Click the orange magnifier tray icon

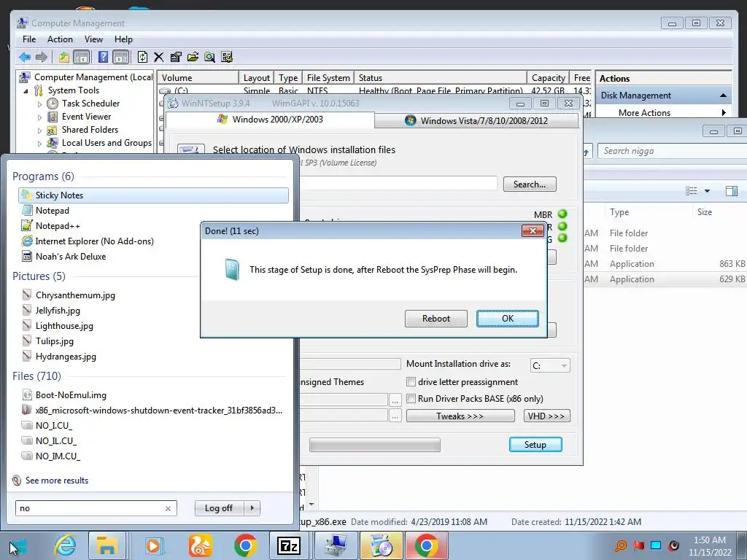point(621,545)
